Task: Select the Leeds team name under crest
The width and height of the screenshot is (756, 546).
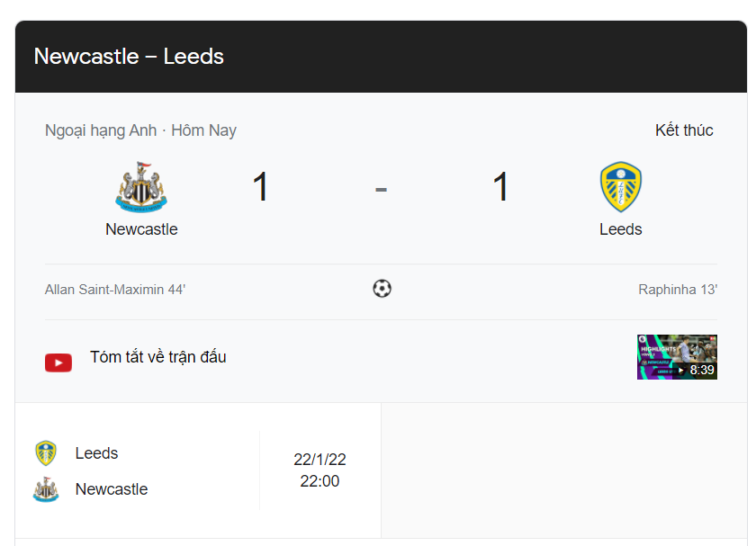Action: tap(620, 228)
